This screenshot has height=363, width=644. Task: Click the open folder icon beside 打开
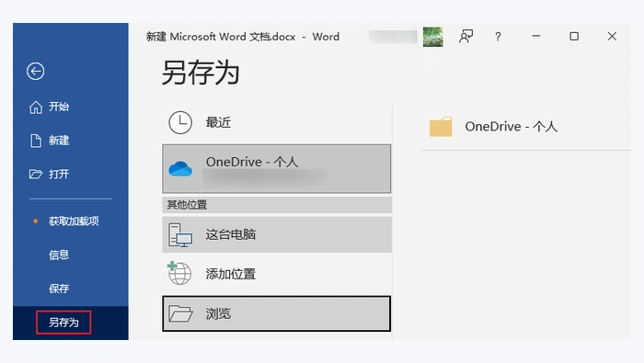coord(36,174)
